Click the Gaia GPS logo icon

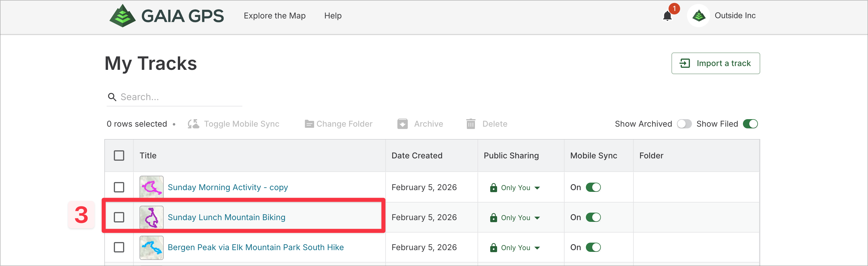[x=122, y=16]
